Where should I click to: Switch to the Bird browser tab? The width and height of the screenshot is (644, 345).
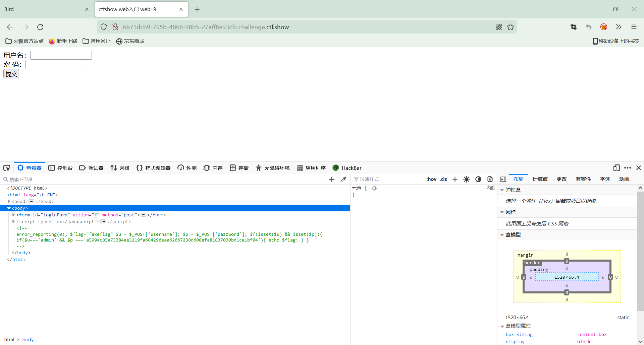point(46,9)
